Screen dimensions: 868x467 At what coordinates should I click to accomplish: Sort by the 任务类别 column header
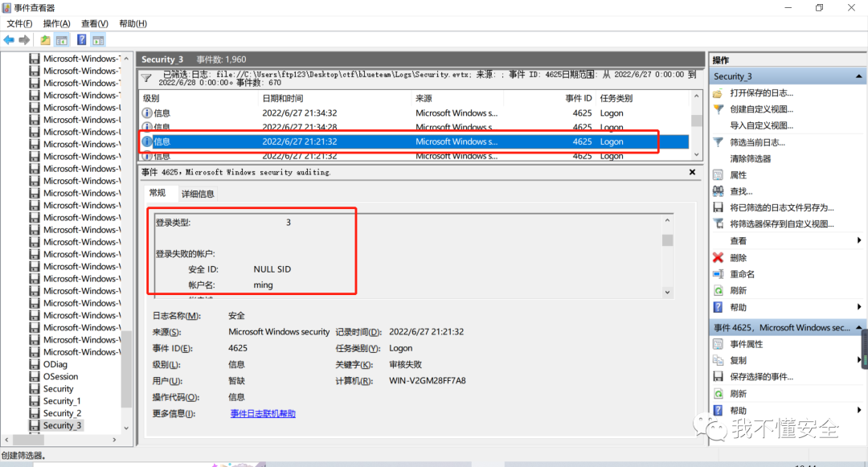pyautogui.click(x=643, y=98)
